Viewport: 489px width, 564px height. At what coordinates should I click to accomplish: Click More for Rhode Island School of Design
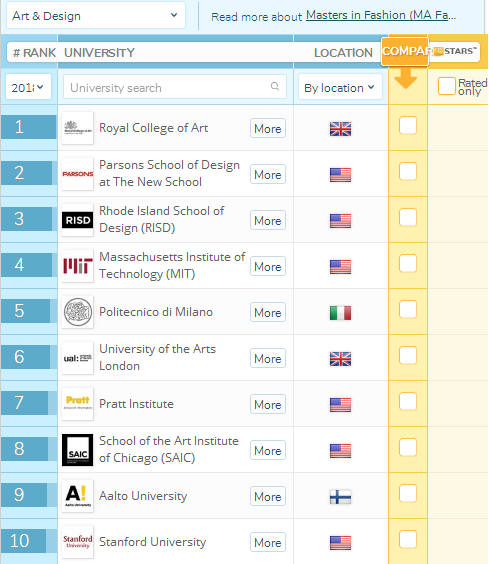(x=268, y=220)
